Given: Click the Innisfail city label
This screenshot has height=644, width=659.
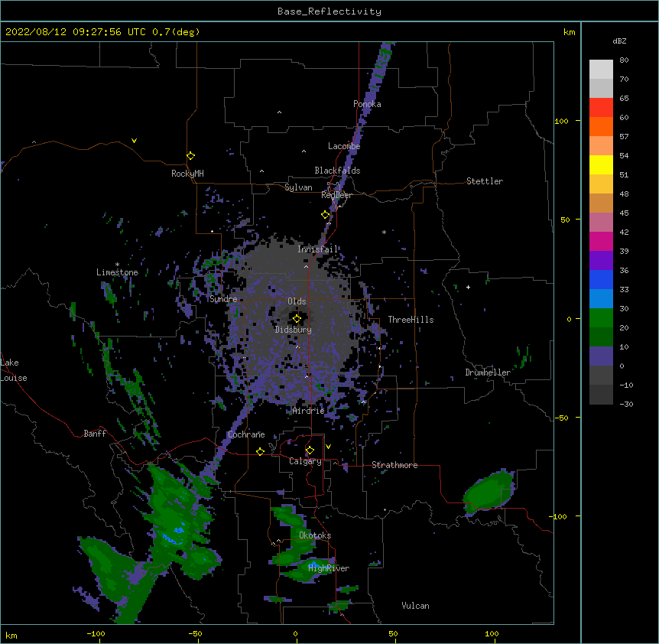Looking at the screenshot, I should [317, 249].
